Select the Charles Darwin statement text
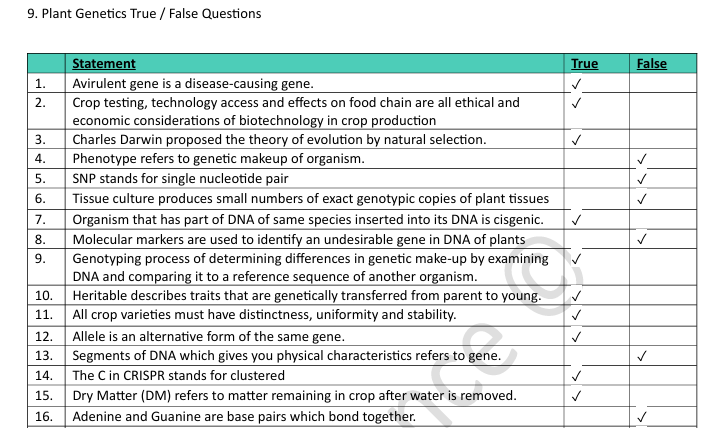The height and width of the screenshot is (428, 712). pos(279,139)
